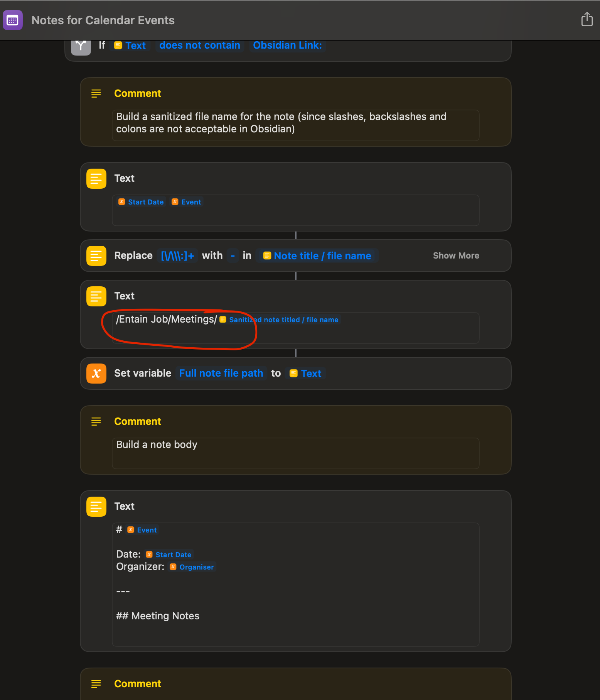
Task: Select the 'Full note file path' variable name
Action: [x=221, y=373]
